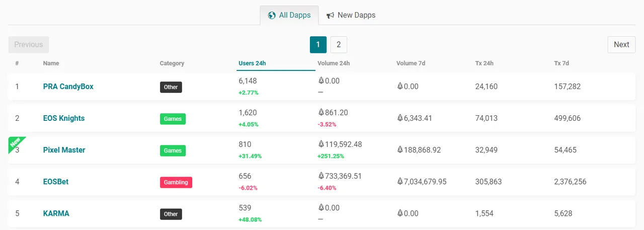Open the EOS Knights dapp
Screen dimensions: 644x230
(64, 118)
